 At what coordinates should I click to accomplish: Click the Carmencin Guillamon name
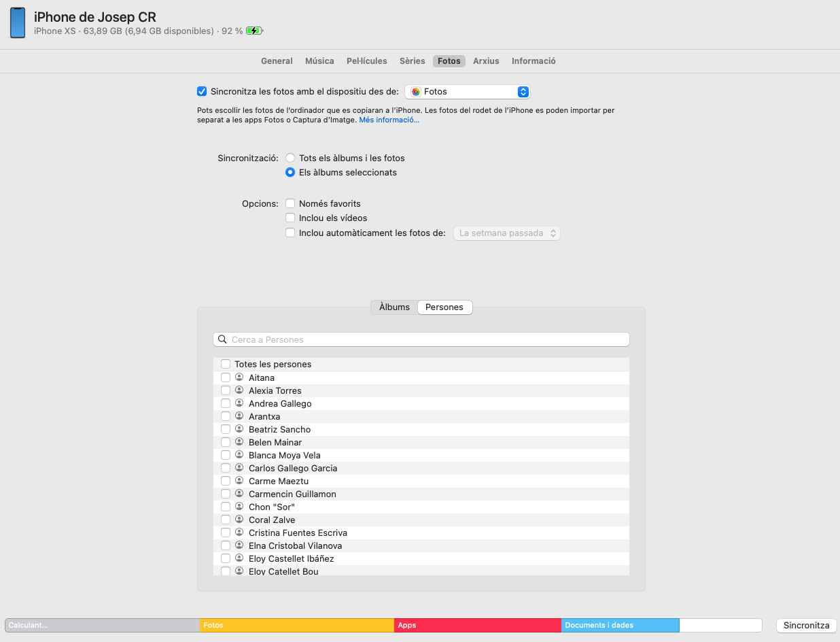(292, 494)
